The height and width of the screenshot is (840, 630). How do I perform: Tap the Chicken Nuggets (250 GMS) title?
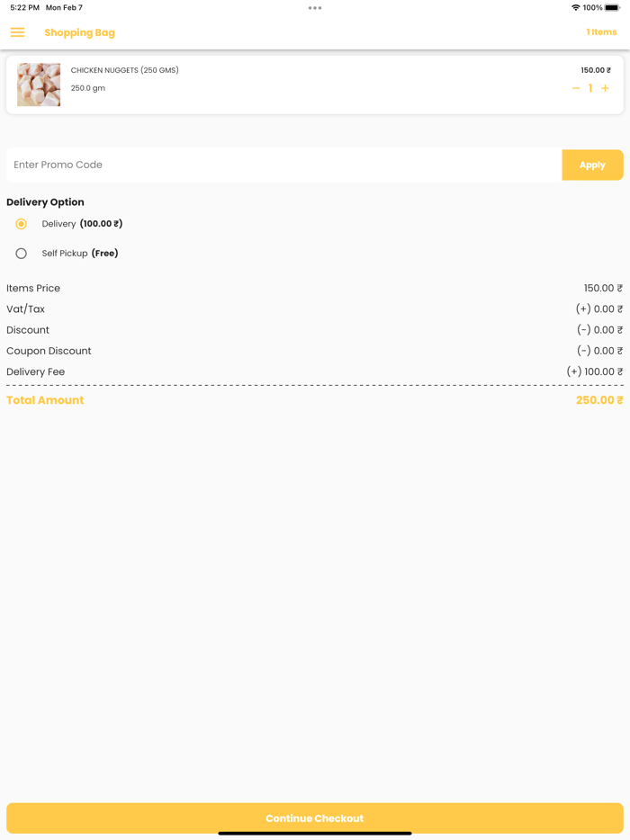click(x=124, y=70)
